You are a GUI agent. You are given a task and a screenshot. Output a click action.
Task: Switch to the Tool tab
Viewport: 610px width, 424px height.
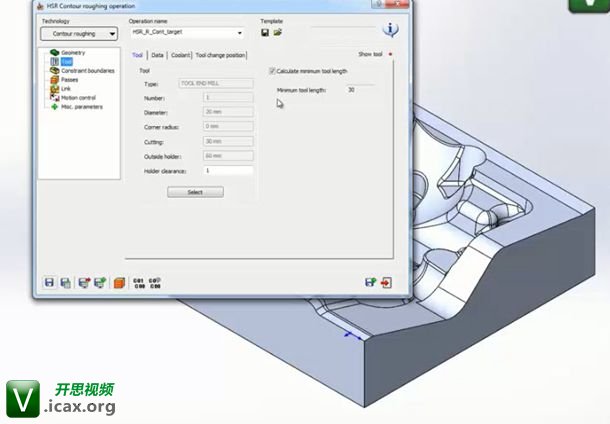137,55
